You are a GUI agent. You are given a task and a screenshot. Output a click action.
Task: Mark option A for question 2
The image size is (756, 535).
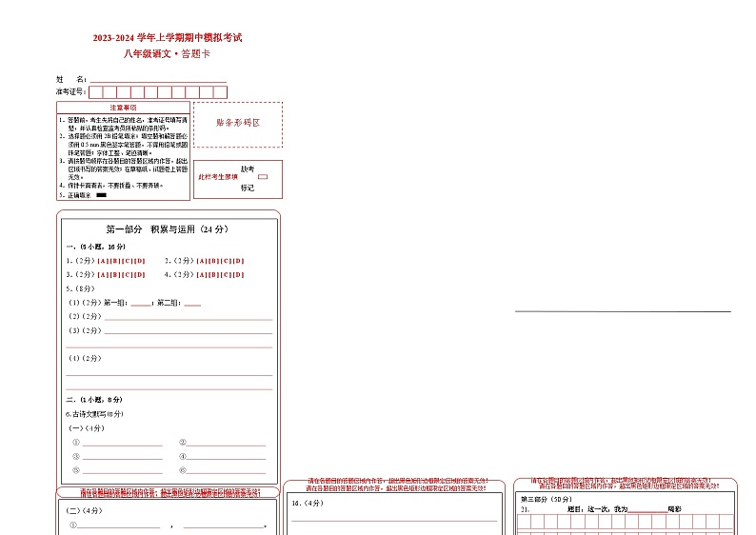(203, 261)
